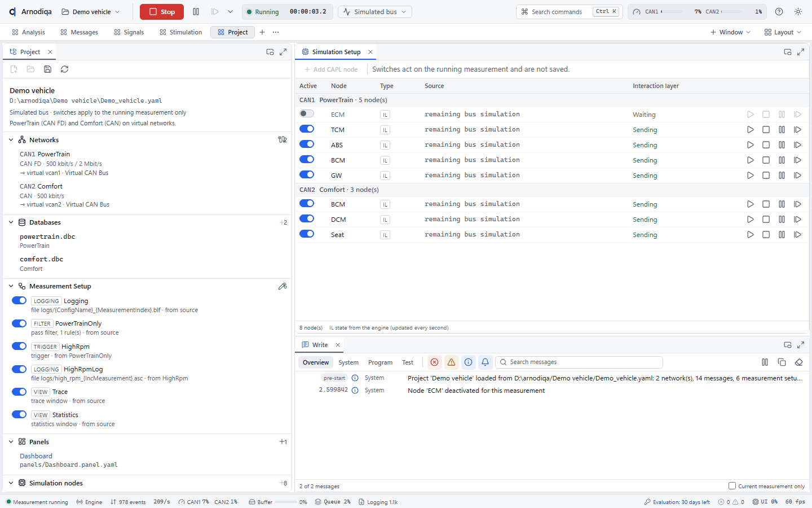Click Add CAPL node button

[331, 69]
